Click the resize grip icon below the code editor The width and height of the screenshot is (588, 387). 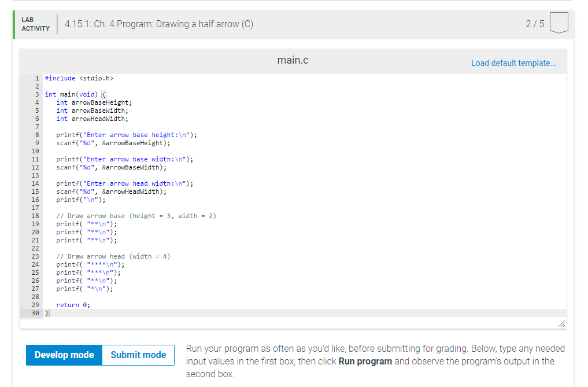click(561, 324)
